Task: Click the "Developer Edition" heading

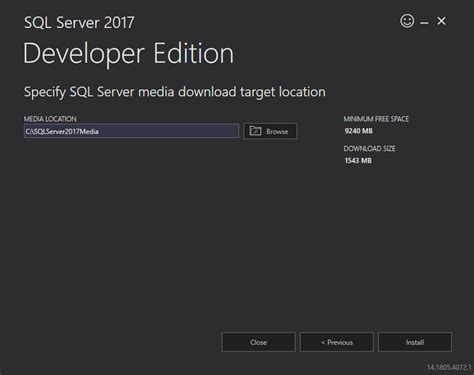Action: point(128,54)
